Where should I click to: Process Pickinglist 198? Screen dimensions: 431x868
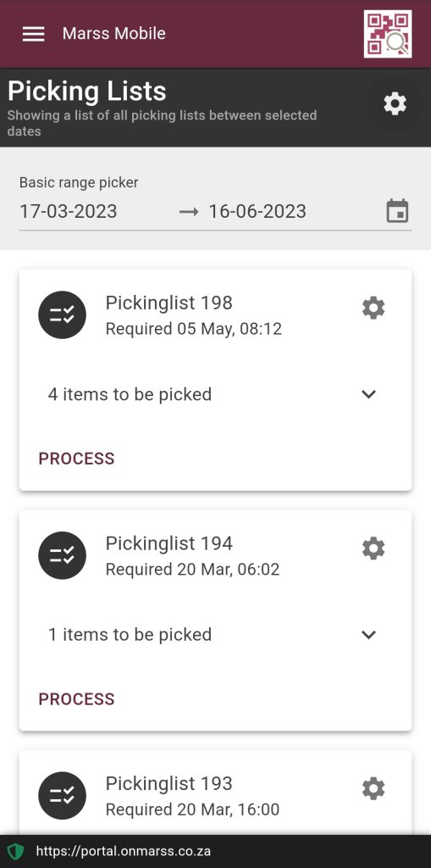click(x=76, y=459)
